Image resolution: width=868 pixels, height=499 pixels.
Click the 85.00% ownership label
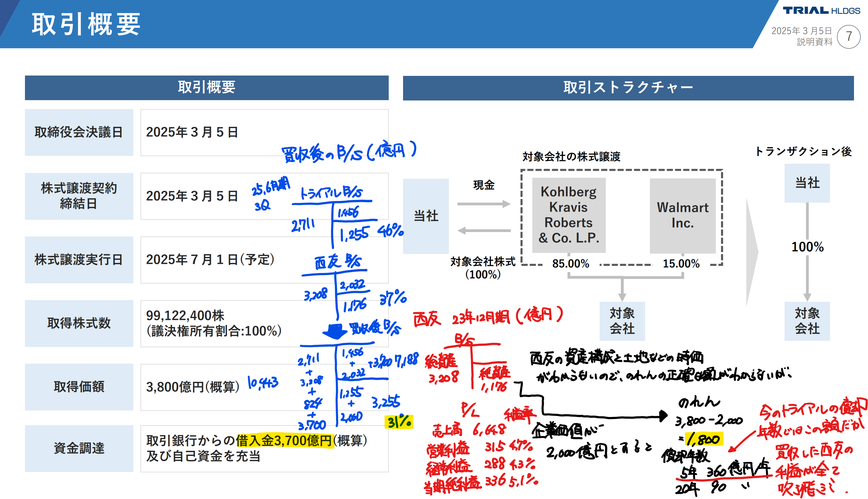point(571,264)
